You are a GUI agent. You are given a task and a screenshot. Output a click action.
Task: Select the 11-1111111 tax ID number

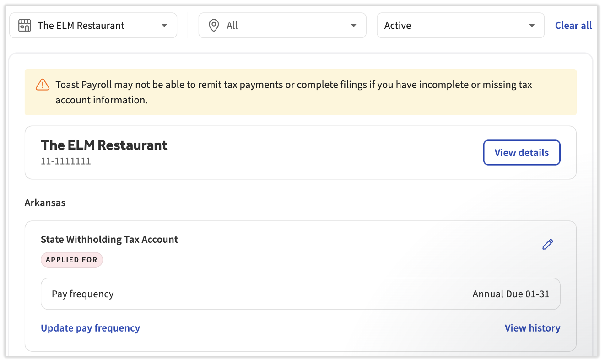(x=66, y=161)
